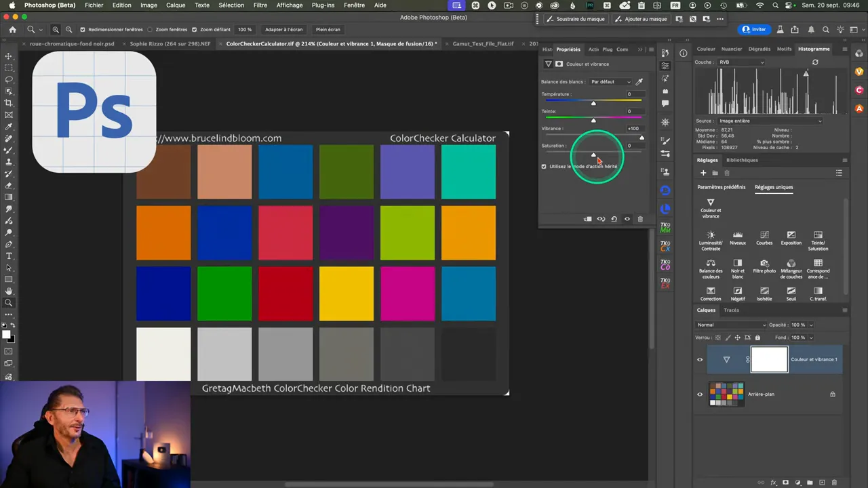Screen dimensions: 868x488
Task: Click the histogram refresh icon
Action: [x=815, y=62]
